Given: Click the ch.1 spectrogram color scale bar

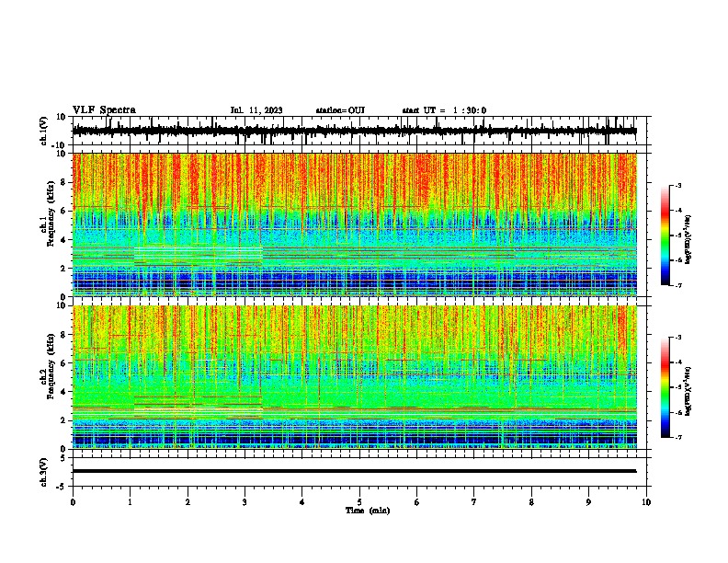Looking at the screenshot, I should (x=665, y=236).
